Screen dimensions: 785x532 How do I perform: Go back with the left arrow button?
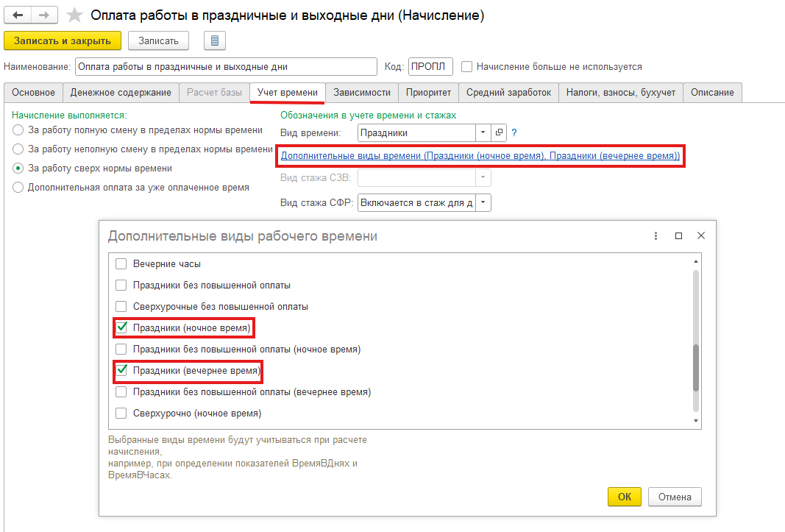(x=18, y=15)
